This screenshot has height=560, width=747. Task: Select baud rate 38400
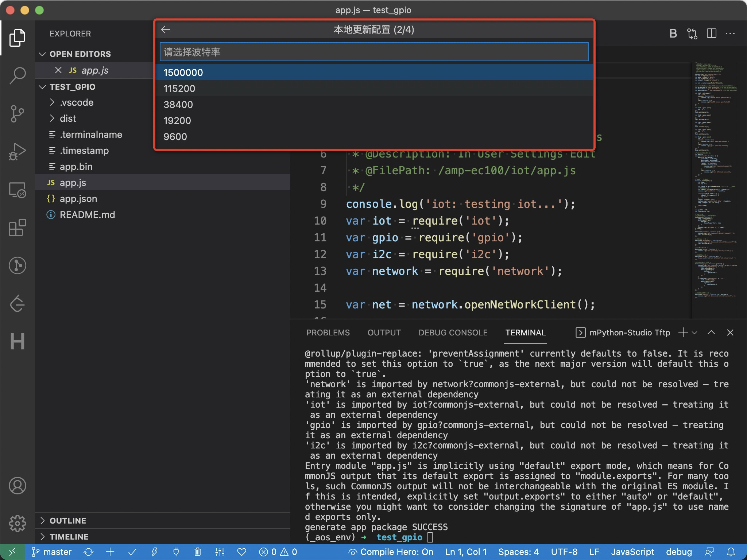(x=374, y=104)
